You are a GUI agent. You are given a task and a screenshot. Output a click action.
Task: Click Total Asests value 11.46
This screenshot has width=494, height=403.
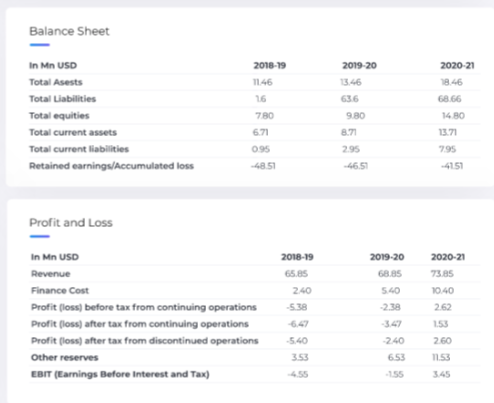click(263, 82)
